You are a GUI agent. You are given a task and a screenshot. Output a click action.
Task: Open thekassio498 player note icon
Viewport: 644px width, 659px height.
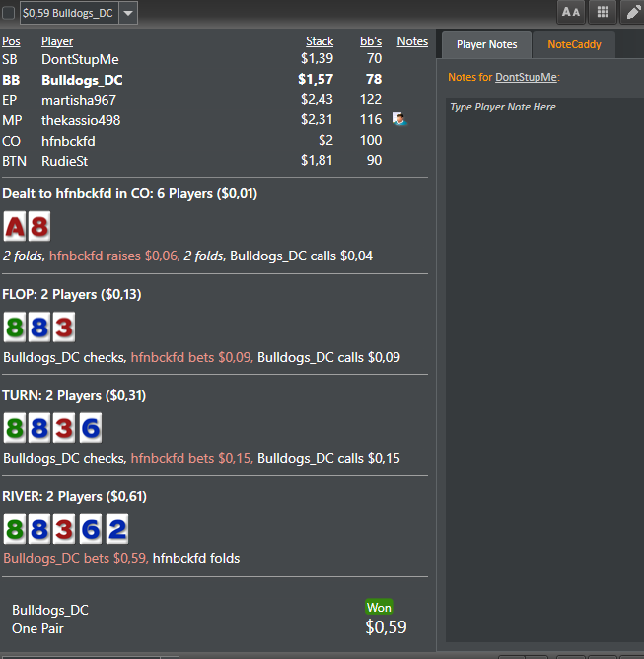399,119
